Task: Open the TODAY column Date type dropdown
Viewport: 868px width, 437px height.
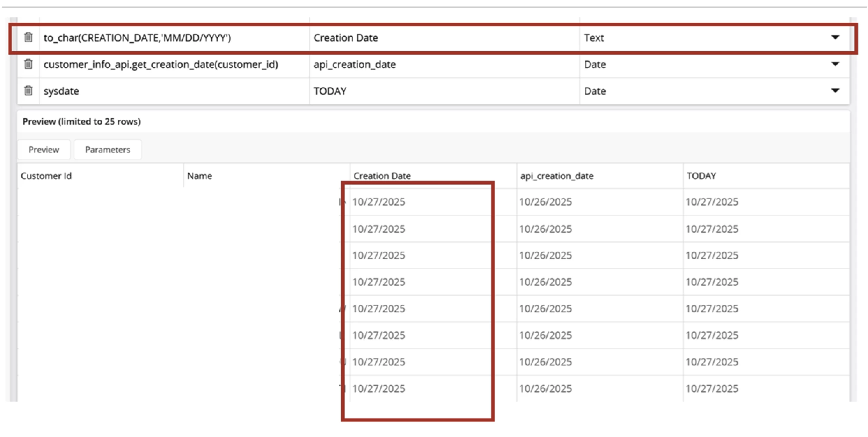Action: coord(834,91)
